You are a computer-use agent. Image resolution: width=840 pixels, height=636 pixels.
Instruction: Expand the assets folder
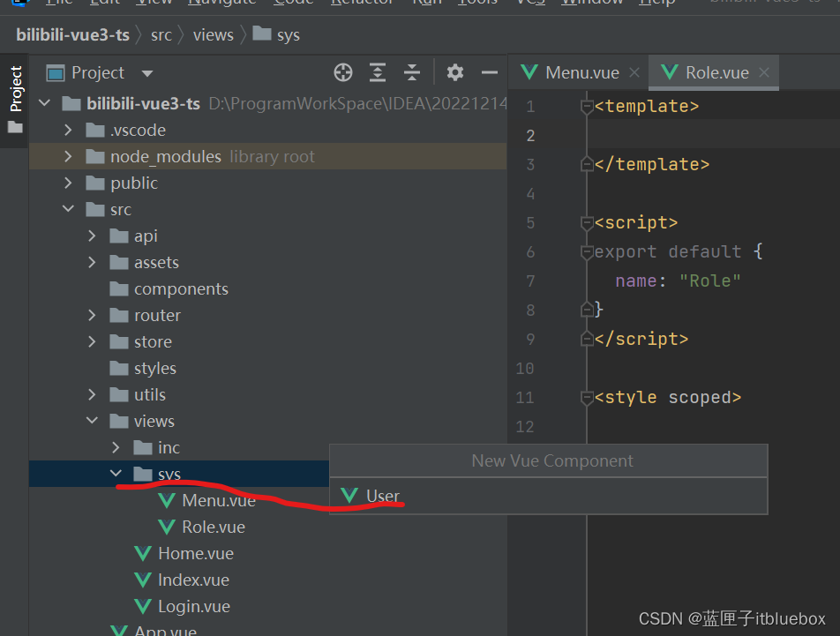point(92,262)
